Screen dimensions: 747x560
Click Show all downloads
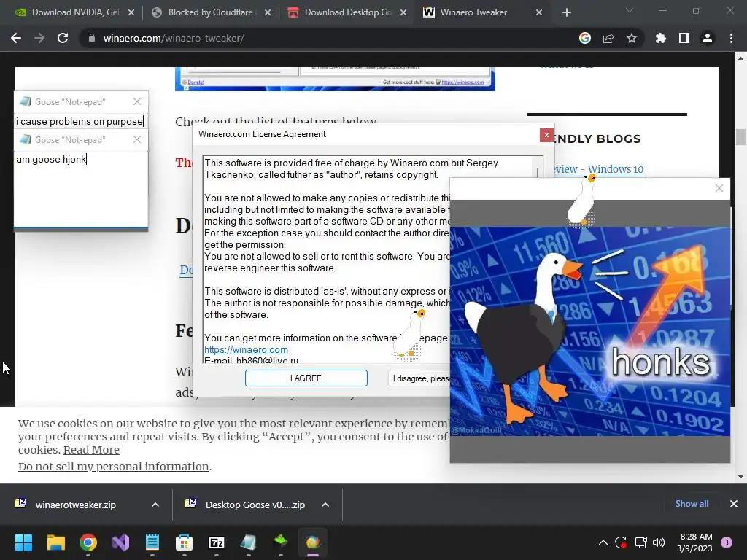692,504
